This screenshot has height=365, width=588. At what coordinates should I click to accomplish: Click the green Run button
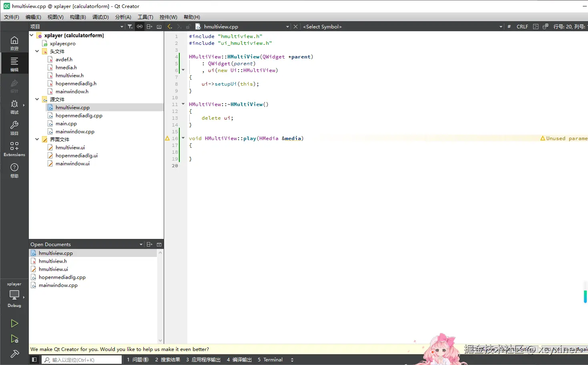(x=14, y=323)
